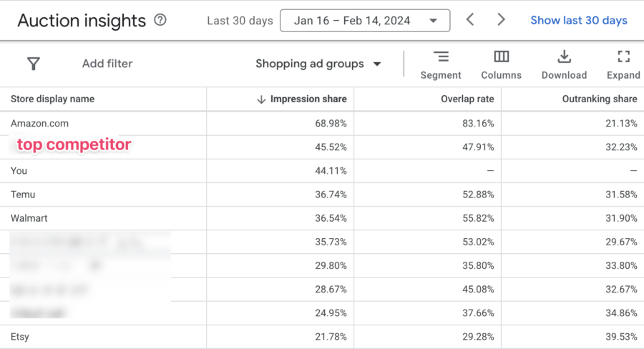Open Shopping ad groups dropdown
Image resolution: width=644 pixels, height=349 pixels.
pos(318,64)
